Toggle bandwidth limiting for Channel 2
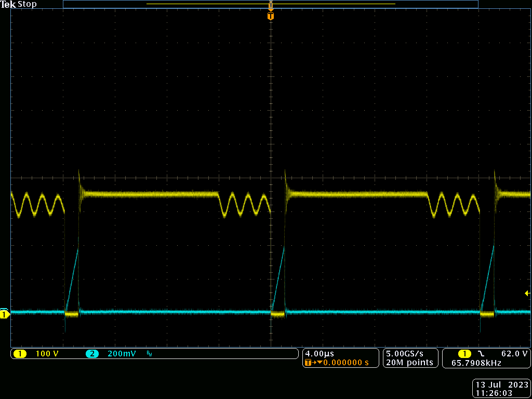 150,353
